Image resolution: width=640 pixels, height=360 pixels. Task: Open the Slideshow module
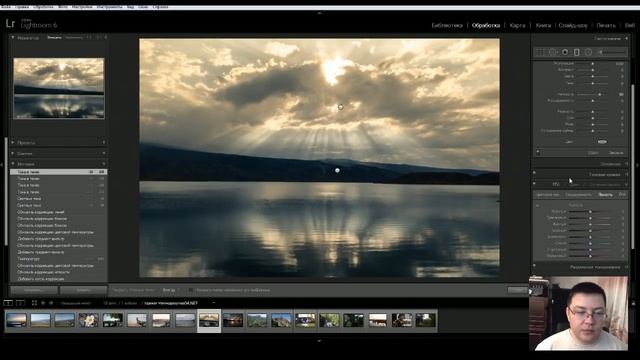[x=573, y=25]
